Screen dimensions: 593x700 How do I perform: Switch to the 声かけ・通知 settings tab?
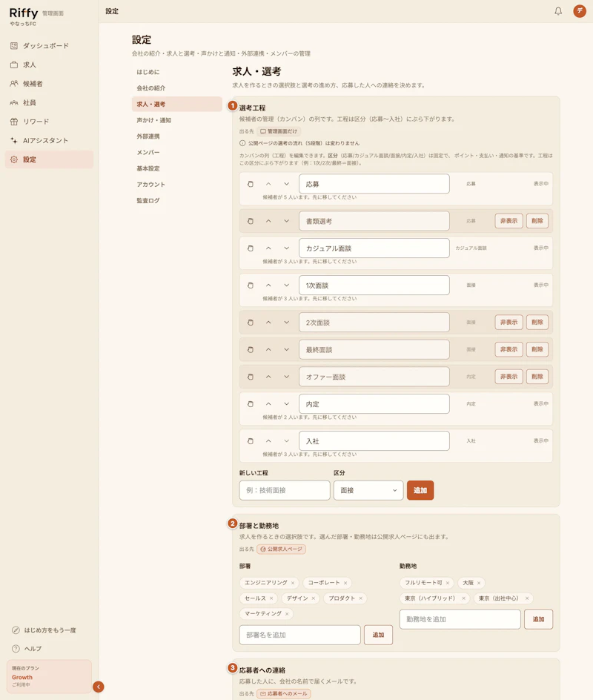pos(176,120)
